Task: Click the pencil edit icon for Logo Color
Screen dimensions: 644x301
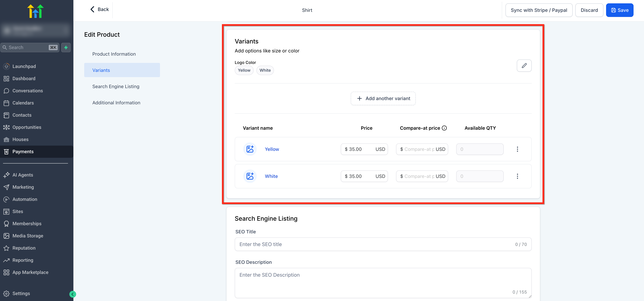Action: click(524, 65)
